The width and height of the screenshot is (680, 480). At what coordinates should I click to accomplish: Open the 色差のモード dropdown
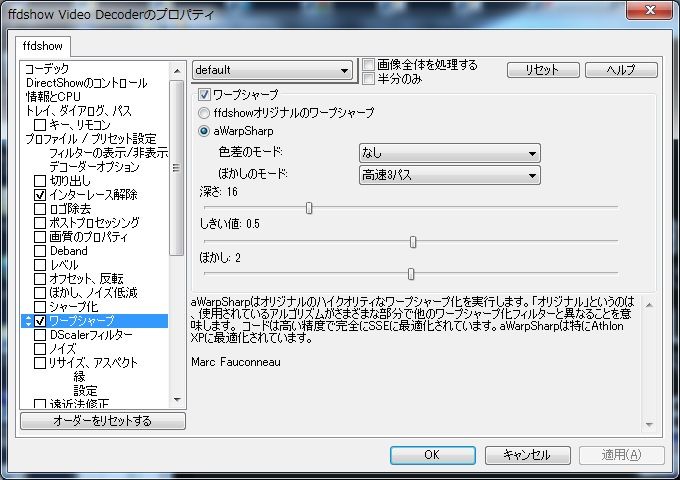click(449, 153)
